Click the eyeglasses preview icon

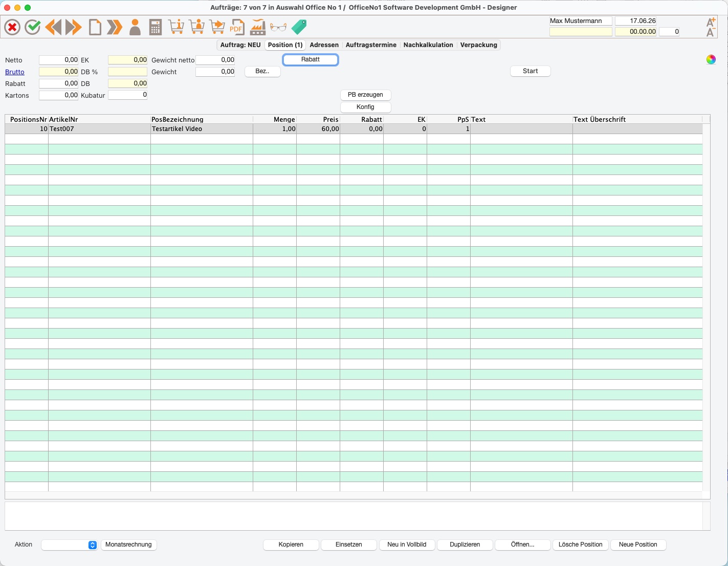pyautogui.click(x=278, y=27)
